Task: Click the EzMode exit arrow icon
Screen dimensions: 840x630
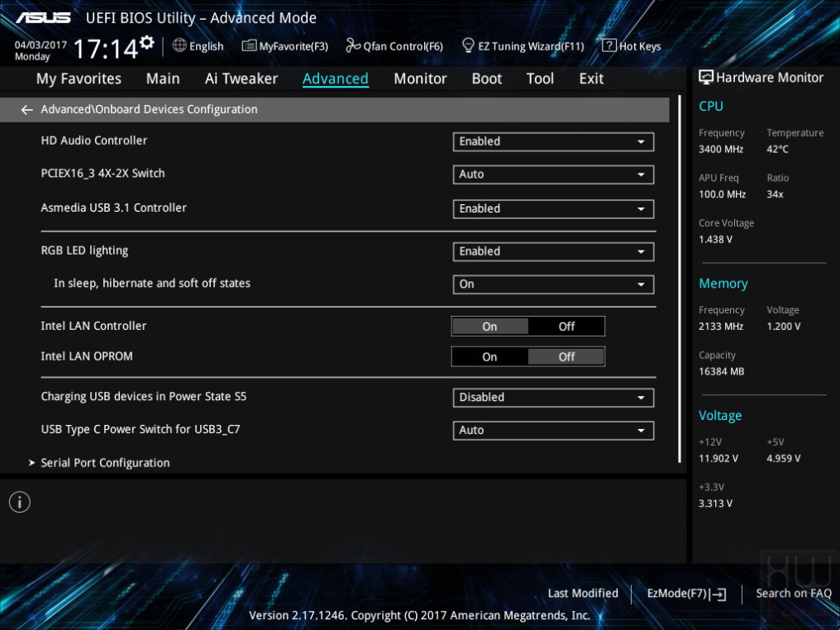Action: point(719,594)
